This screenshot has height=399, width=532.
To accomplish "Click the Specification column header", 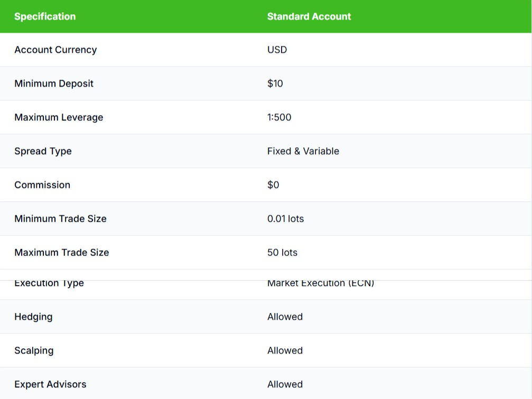I will pos(45,16).
